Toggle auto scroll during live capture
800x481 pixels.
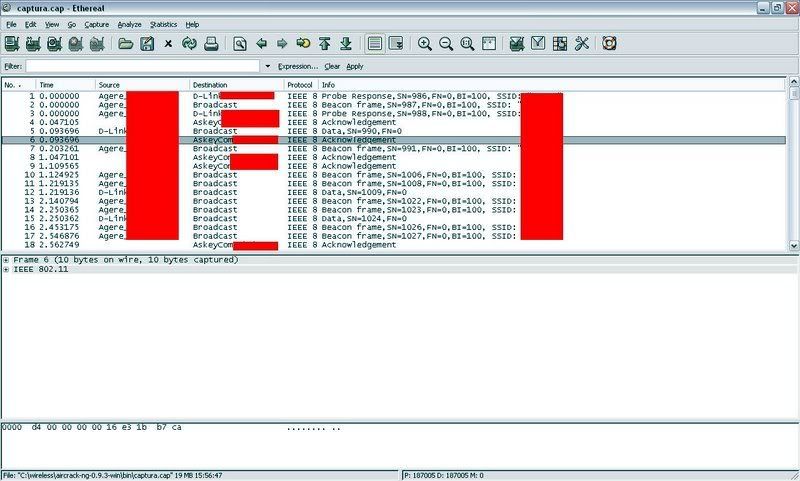(x=396, y=44)
